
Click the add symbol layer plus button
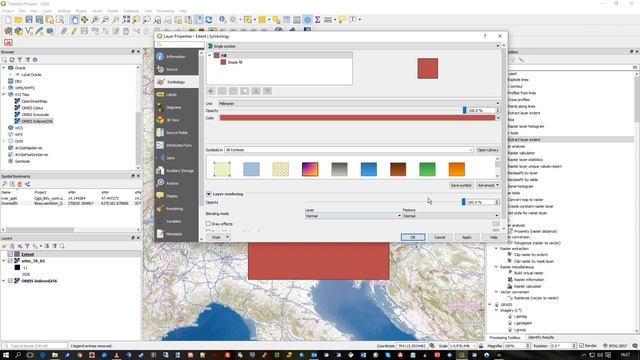[x=211, y=91]
